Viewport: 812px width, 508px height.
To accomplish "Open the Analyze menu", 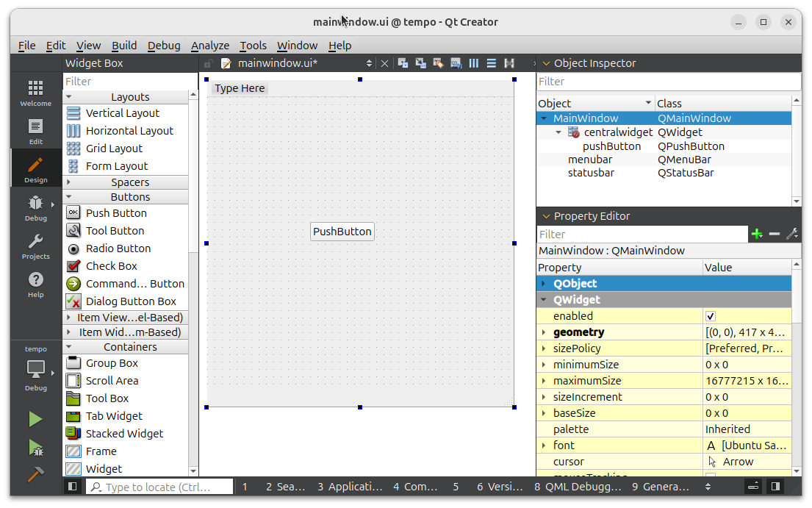I will click(x=210, y=46).
